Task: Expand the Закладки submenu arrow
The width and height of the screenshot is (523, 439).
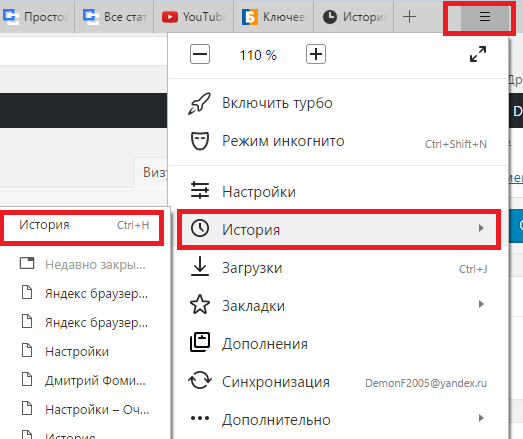Action: [481, 304]
